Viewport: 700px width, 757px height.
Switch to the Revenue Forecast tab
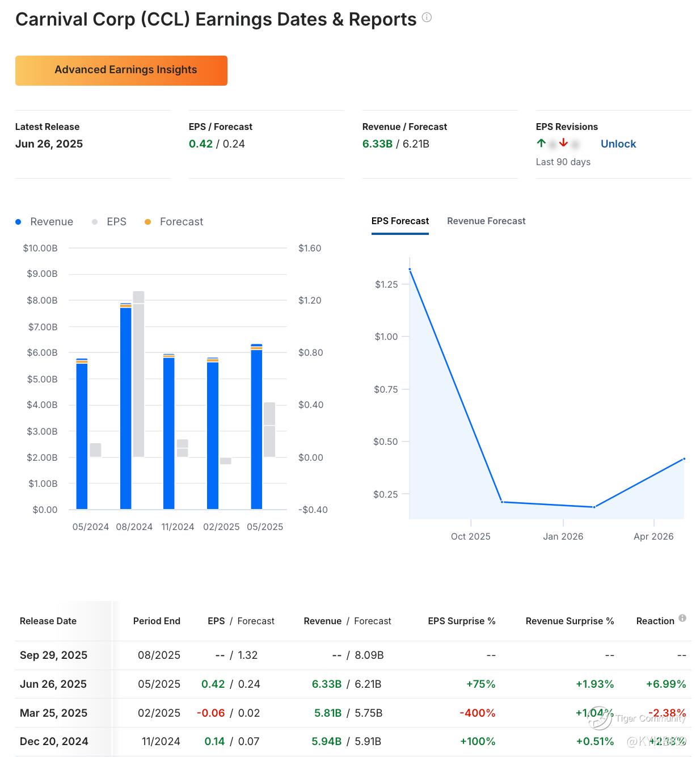coord(486,221)
